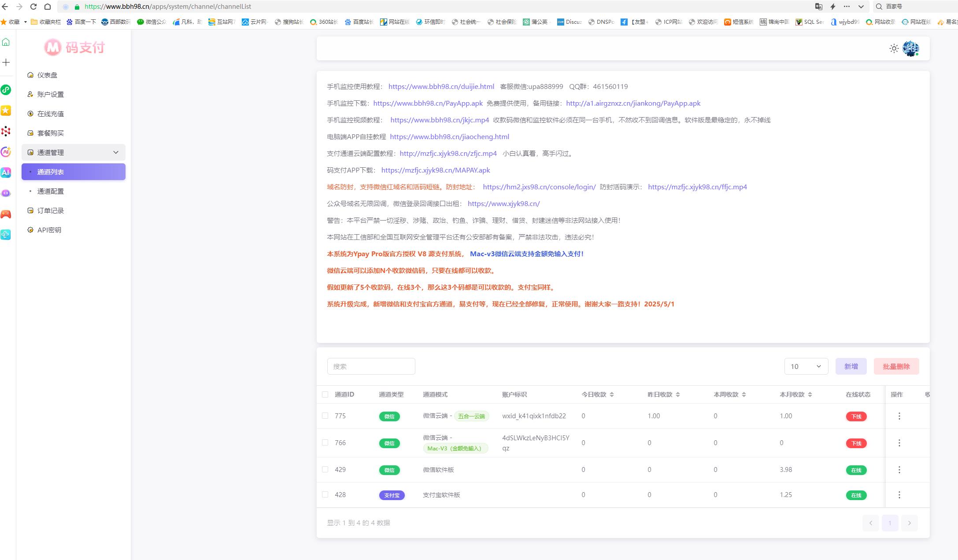Click the 新增 button
Screen dimensions: 958x560
pos(851,366)
